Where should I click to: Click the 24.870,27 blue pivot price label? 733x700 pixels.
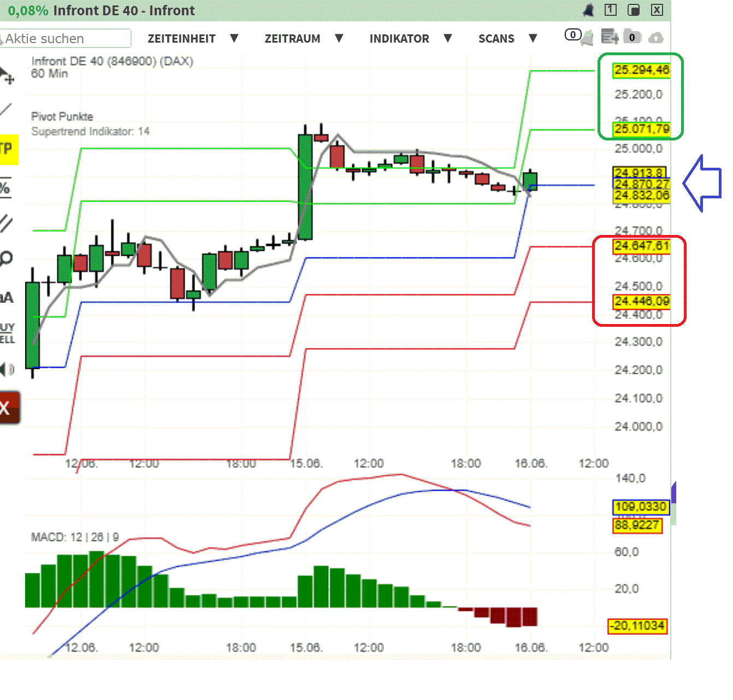641,184
